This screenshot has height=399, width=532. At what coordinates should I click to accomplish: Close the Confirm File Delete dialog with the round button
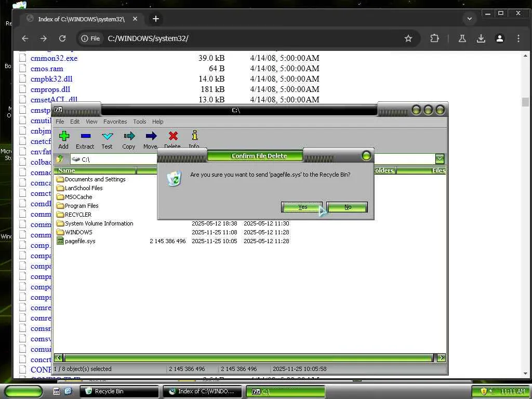366,156
